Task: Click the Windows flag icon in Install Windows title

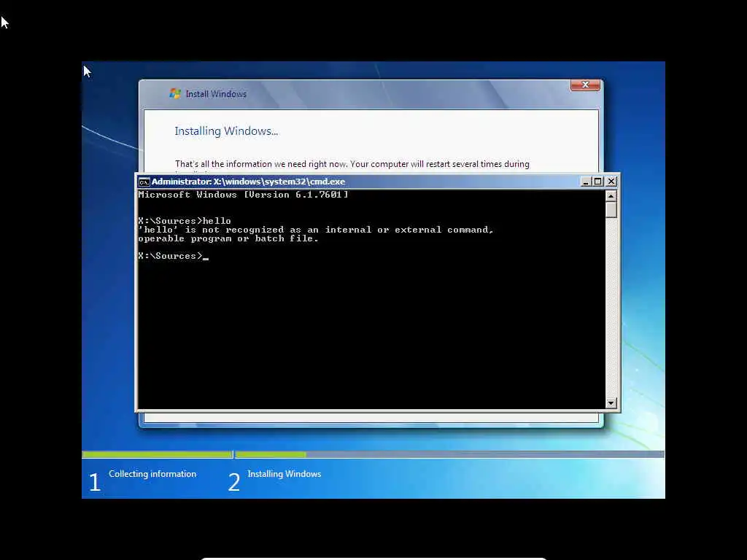Action: pyautogui.click(x=175, y=94)
